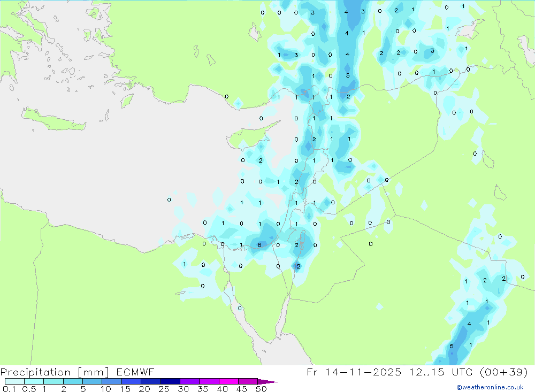Viewport: 535px width, 392px height.
Task: Click the "Precipitation [mm]" title text
Action: 55,372
